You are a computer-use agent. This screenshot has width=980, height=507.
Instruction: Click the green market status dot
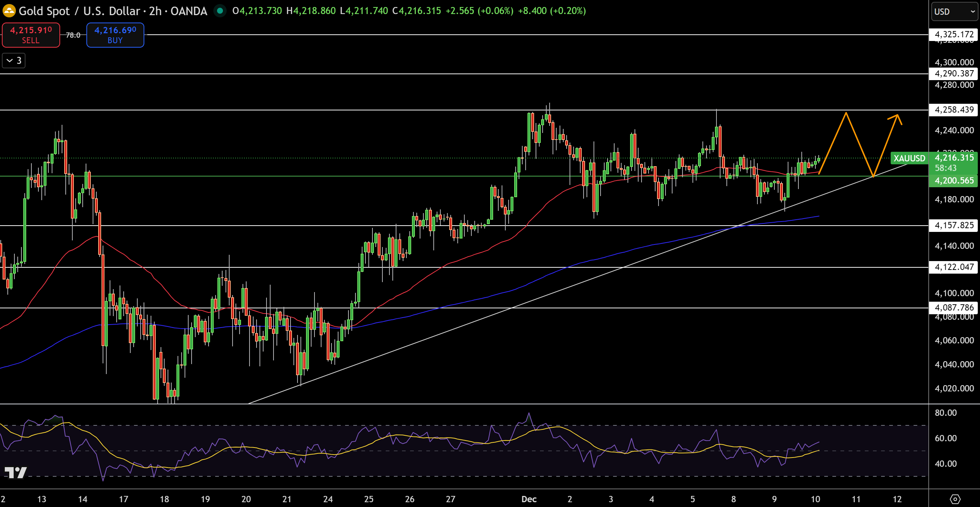tap(220, 11)
